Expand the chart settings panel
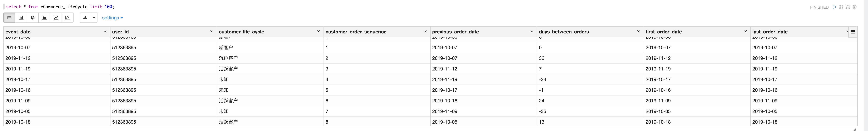Screen dimensions: 868x131 [113, 18]
